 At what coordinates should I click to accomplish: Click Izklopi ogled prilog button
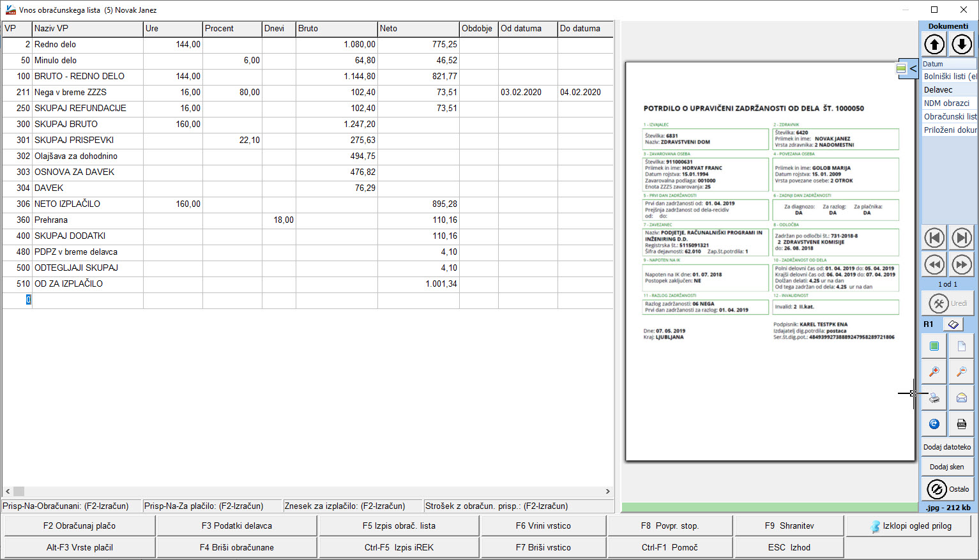click(x=909, y=526)
